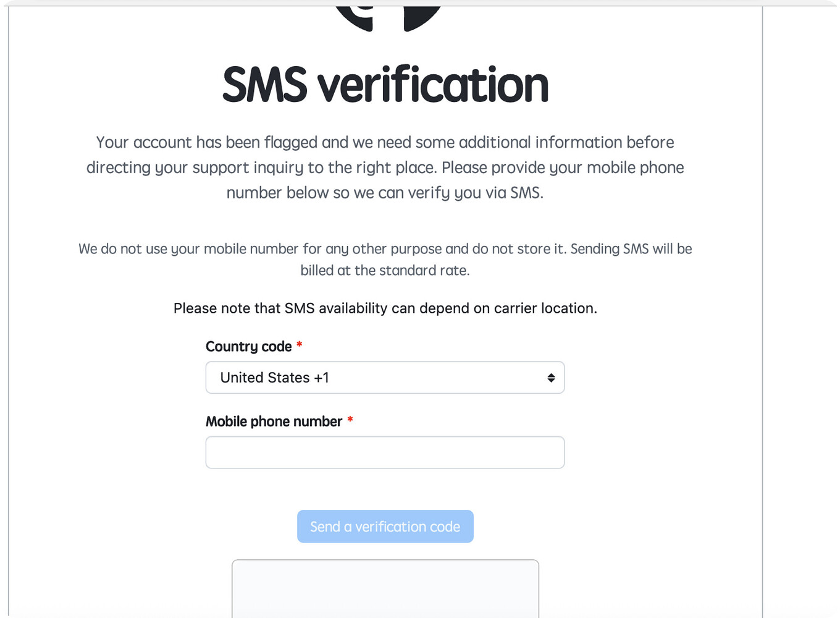Click 'number below so we can verify' line
Screen dimensions: 840x618
[385, 193]
